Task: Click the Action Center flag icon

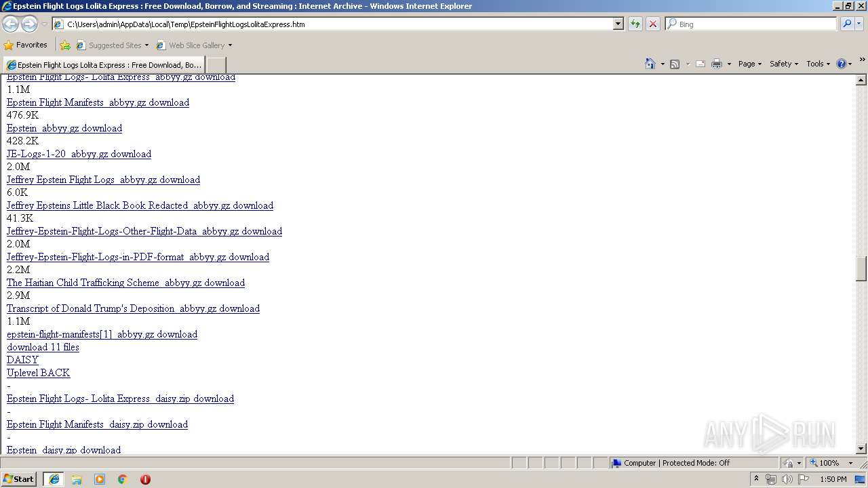Action: (804, 479)
